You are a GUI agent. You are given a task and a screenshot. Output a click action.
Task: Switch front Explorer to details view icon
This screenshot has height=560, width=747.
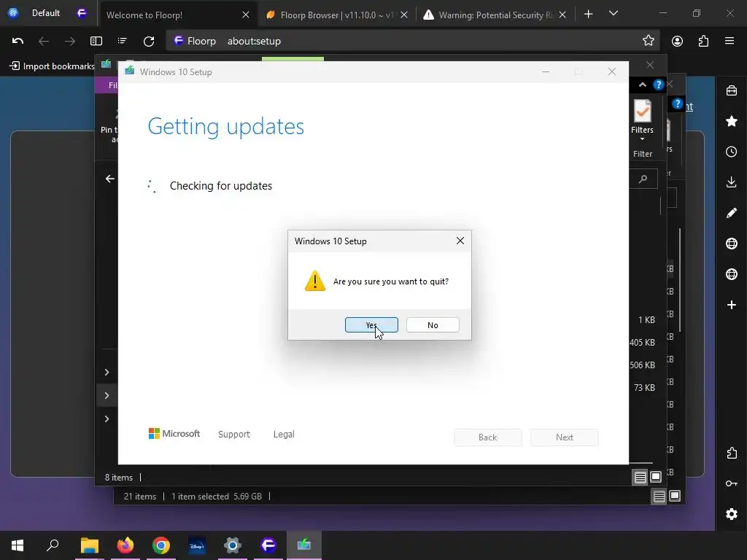coord(640,477)
